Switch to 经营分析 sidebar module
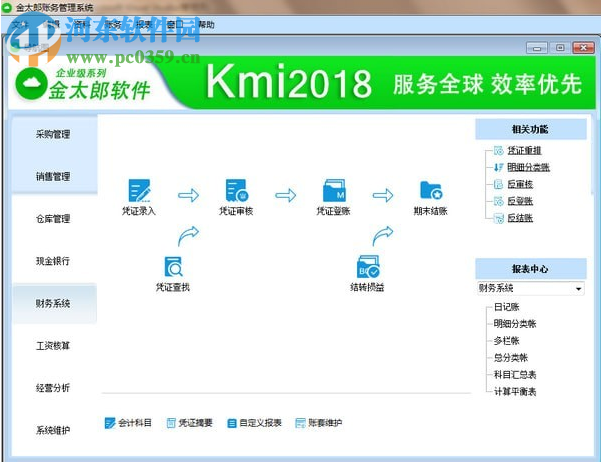 click(x=54, y=389)
